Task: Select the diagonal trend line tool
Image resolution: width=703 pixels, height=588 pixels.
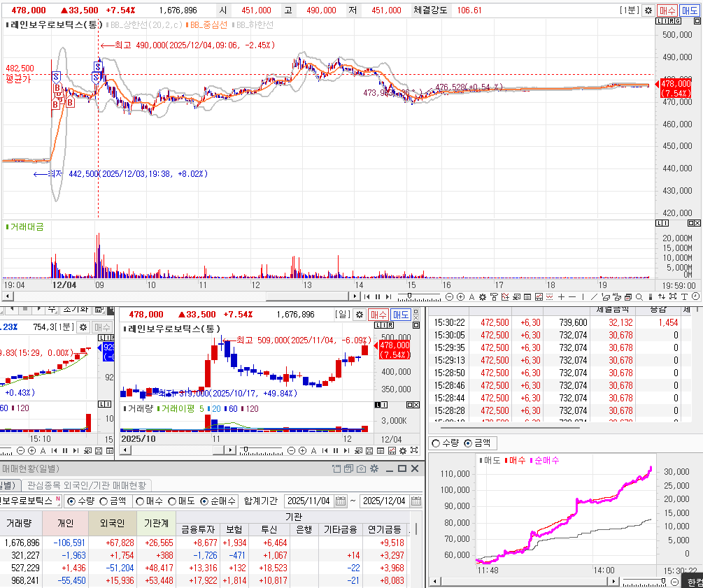Action: (x=594, y=296)
